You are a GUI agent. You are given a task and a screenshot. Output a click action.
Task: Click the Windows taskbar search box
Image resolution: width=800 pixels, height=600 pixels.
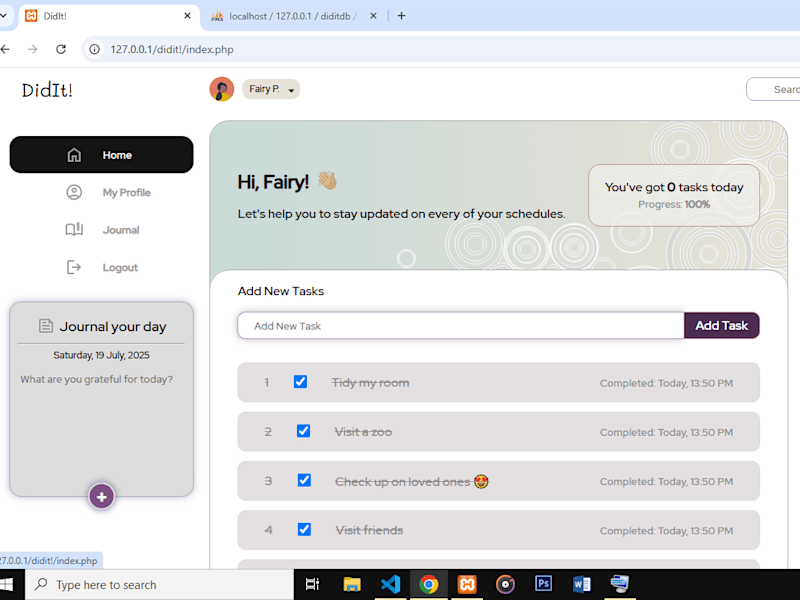click(x=159, y=585)
